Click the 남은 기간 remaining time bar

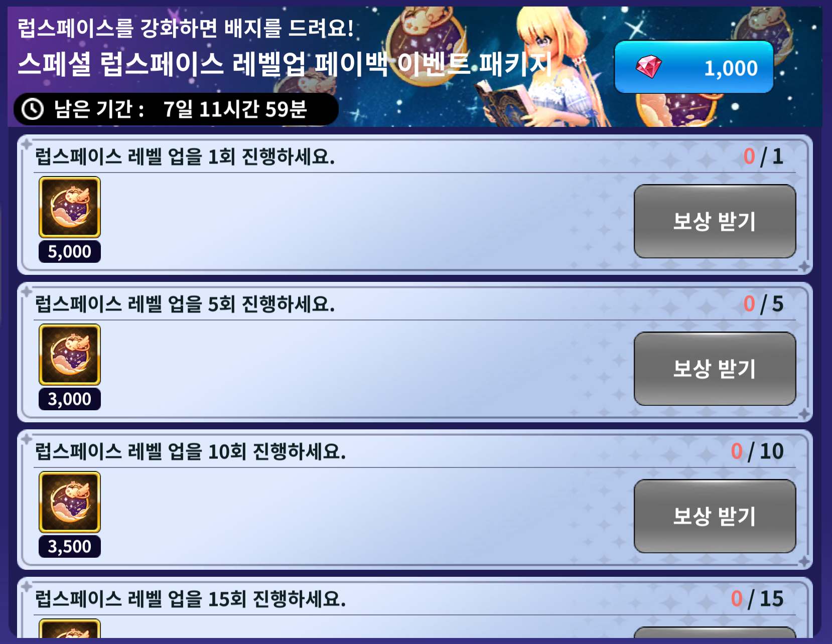pos(176,109)
